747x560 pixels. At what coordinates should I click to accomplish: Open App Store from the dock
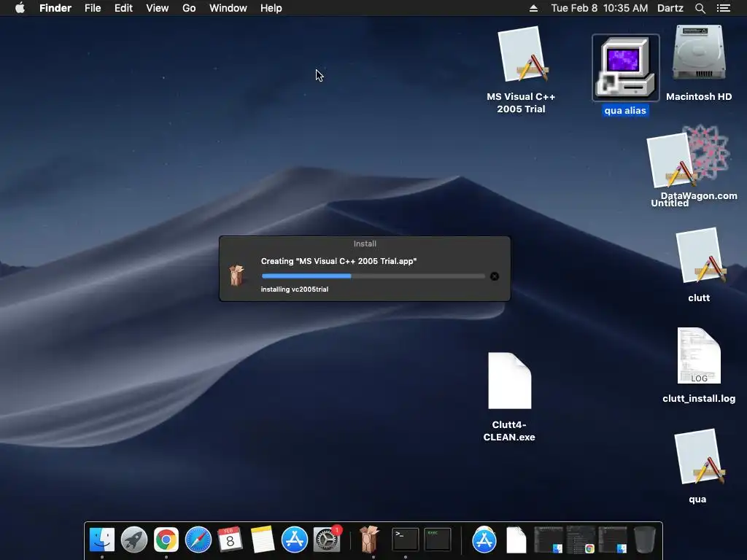295,540
